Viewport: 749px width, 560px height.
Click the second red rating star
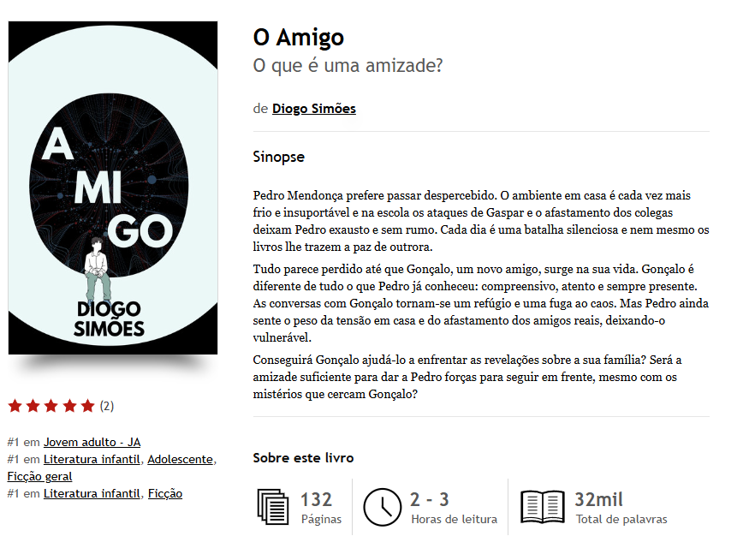click(x=33, y=406)
